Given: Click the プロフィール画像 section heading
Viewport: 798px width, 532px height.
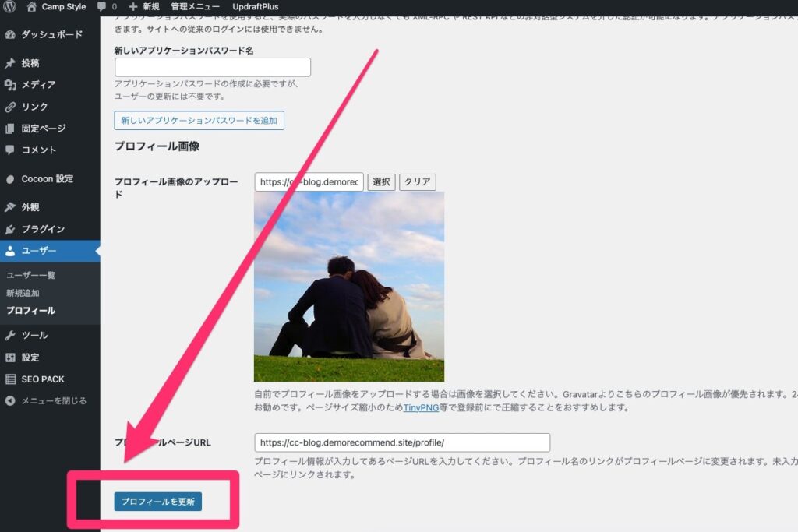Looking at the screenshot, I should coord(157,146).
